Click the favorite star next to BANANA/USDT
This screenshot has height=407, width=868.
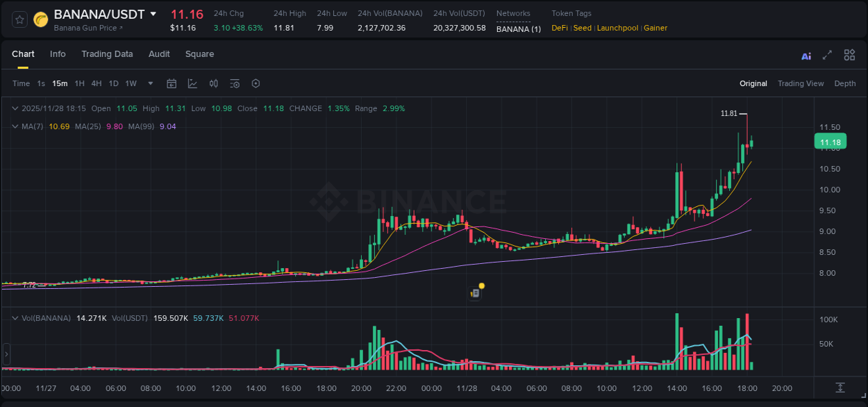19,19
